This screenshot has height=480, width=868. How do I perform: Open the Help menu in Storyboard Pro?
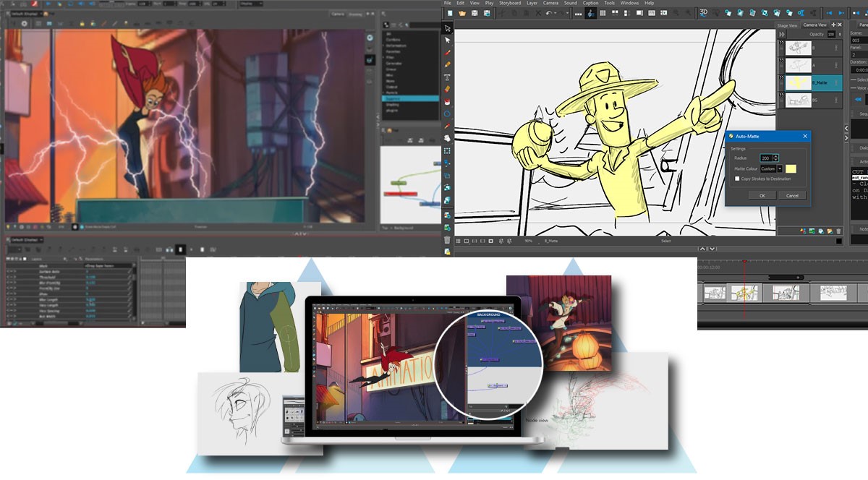point(649,3)
